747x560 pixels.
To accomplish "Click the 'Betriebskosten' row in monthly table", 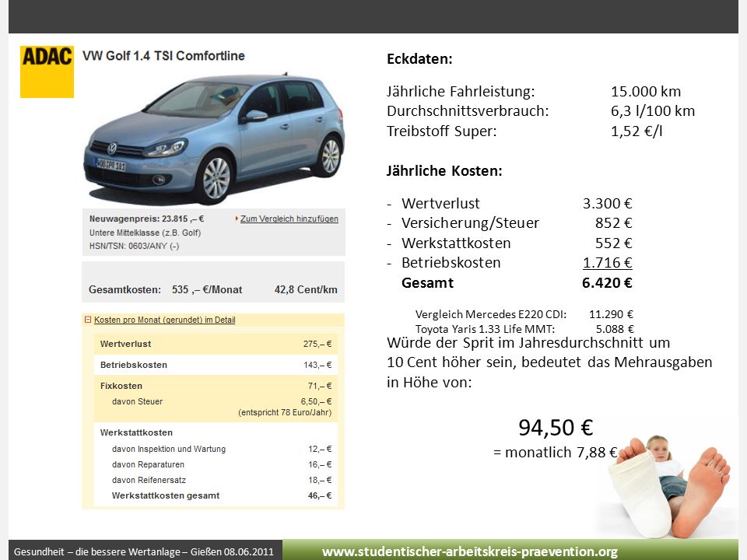I will click(x=216, y=365).
